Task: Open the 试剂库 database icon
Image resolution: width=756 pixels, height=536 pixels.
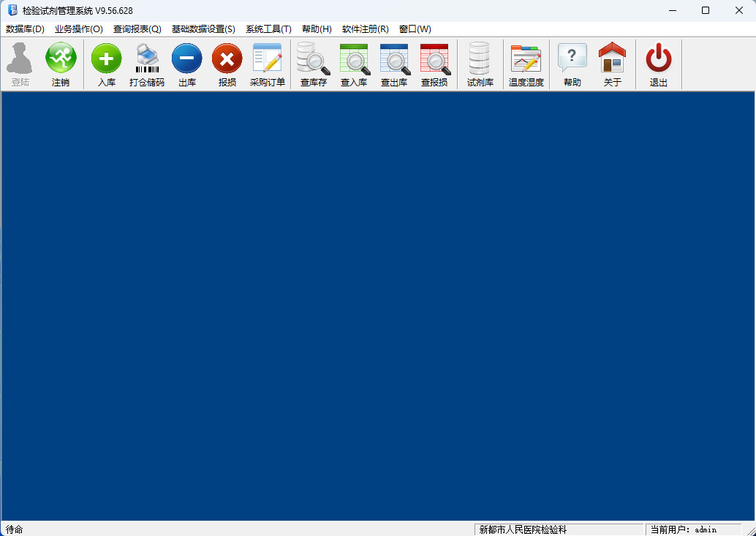Action: click(x=480, y=58)
